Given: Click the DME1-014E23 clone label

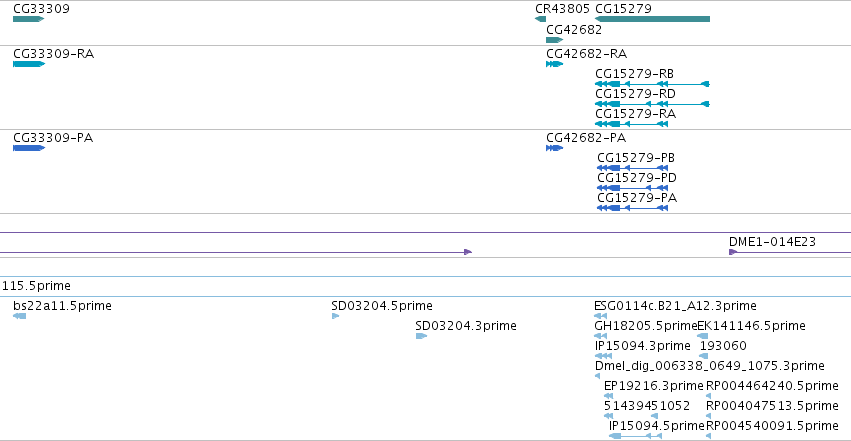Looking at the screenshot, I should click(x=772, y=242).
